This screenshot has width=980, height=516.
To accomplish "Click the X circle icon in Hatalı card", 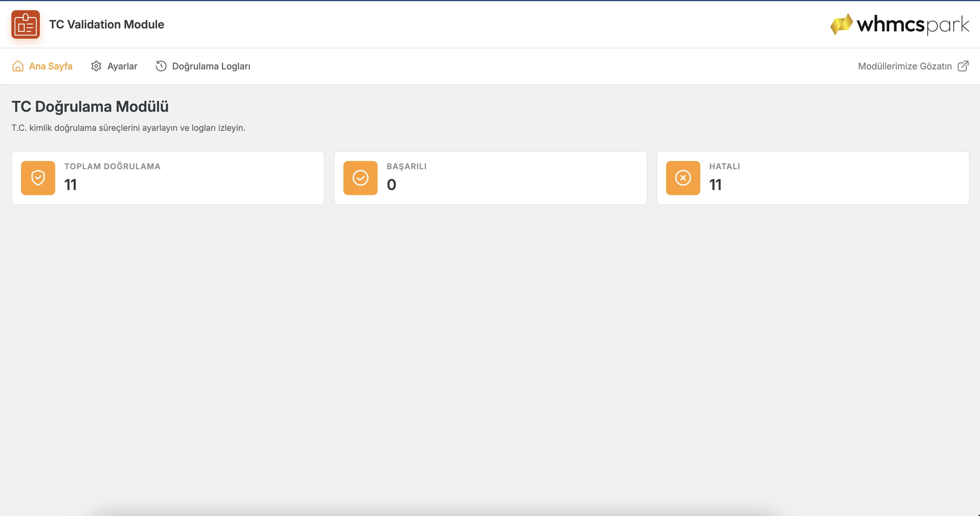I will tap(683, 178).
